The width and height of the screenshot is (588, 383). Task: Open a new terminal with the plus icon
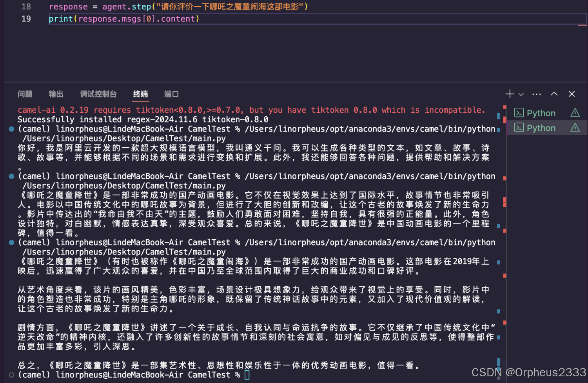[510, 94]
